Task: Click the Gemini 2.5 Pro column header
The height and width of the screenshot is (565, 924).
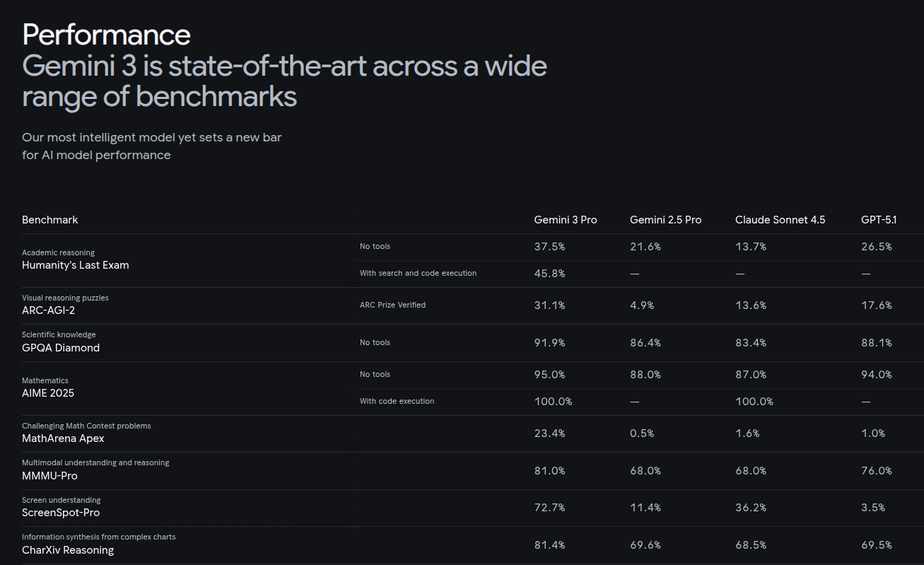Action: coord(665,220)
